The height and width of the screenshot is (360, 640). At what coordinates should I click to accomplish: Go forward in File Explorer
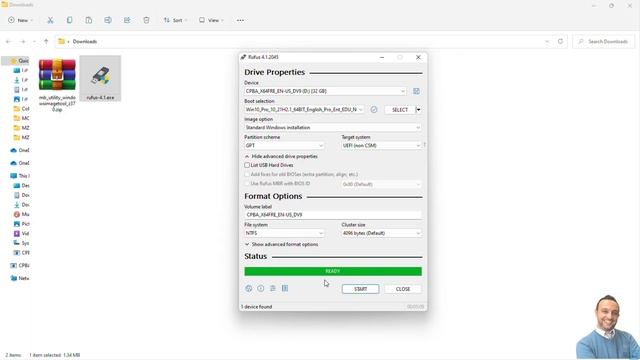[22, 41]
